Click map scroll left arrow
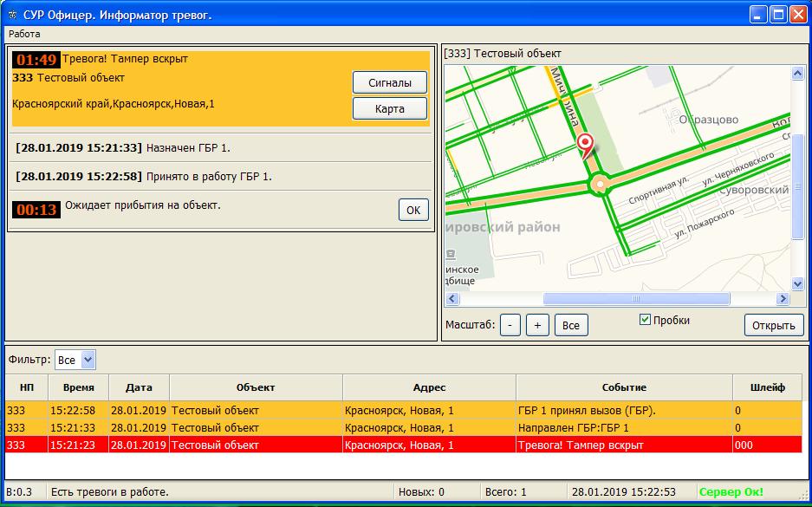The image size is (812, 507). [451, 299]
